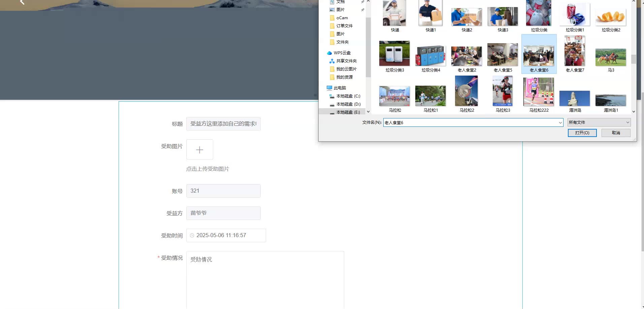Expand the 文件名 combo box dropdown arrow
Viewport: 644px width, 309px height.
coord(560,123)
